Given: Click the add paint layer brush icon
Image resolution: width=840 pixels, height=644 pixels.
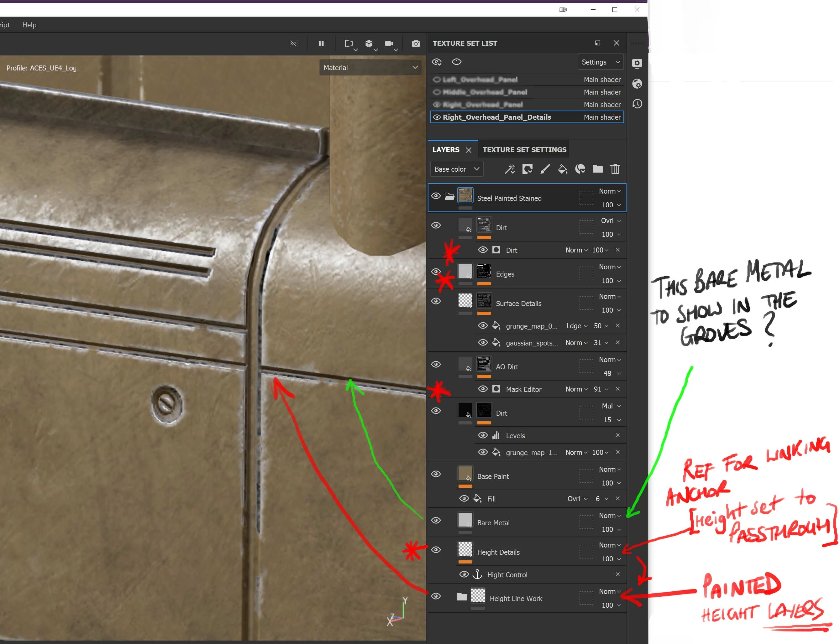Looking at the screenshot, I should pyautogui.click(x=545, y=169).
